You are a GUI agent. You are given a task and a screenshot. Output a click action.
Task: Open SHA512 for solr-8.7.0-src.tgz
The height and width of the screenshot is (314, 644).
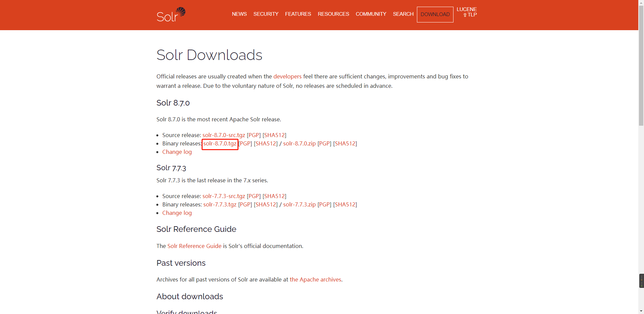click(274, 135)
